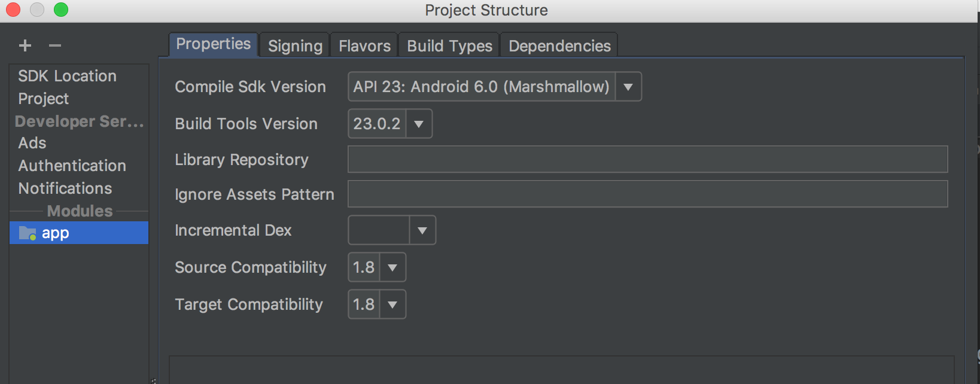Click the Library Repository text field
Screen dimensions: 980x384
(647, 160)
